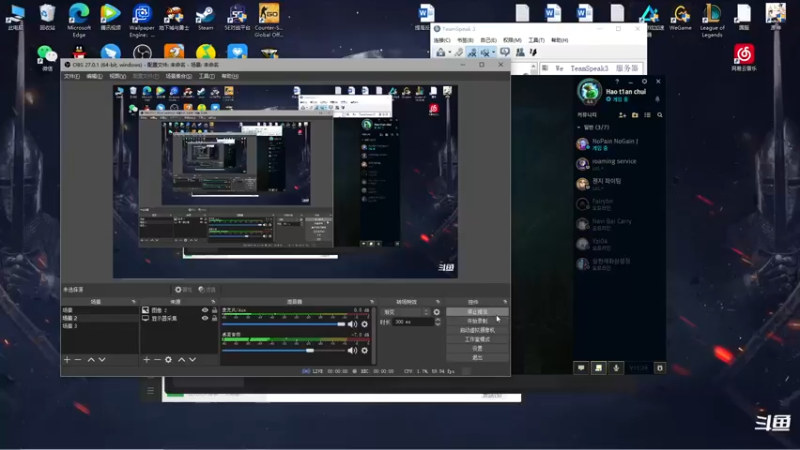This screenshot has height=450, width=800.
Task: Move the selected source down in the list
Action: [192, 360]
